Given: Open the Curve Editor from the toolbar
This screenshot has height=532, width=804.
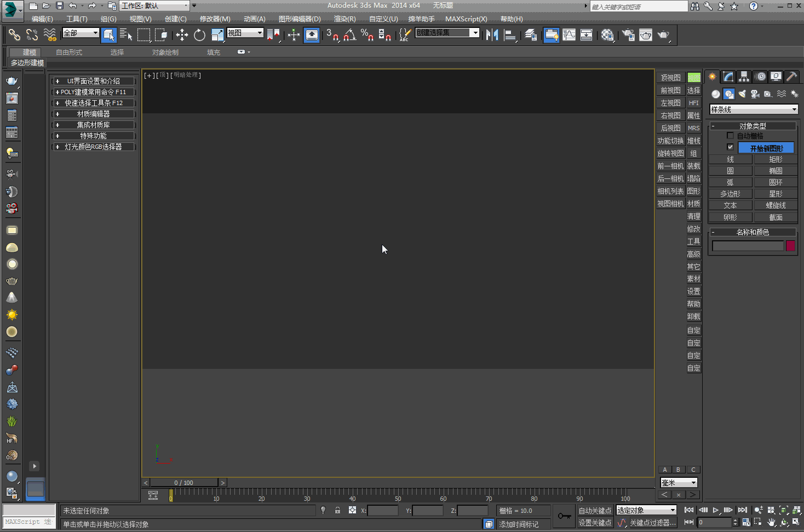Looking at the screenshot, I should [x=569, y=35].
